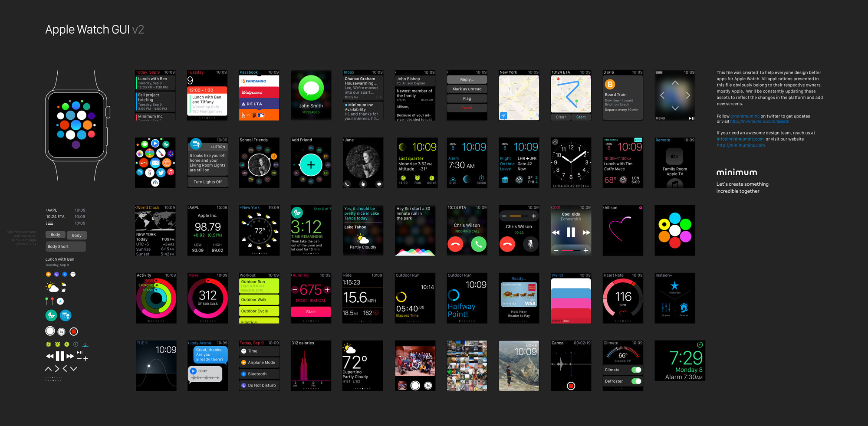The image size is (868, 426).
Task: Turn off the Climate toggle
Action: coord(637,369)
